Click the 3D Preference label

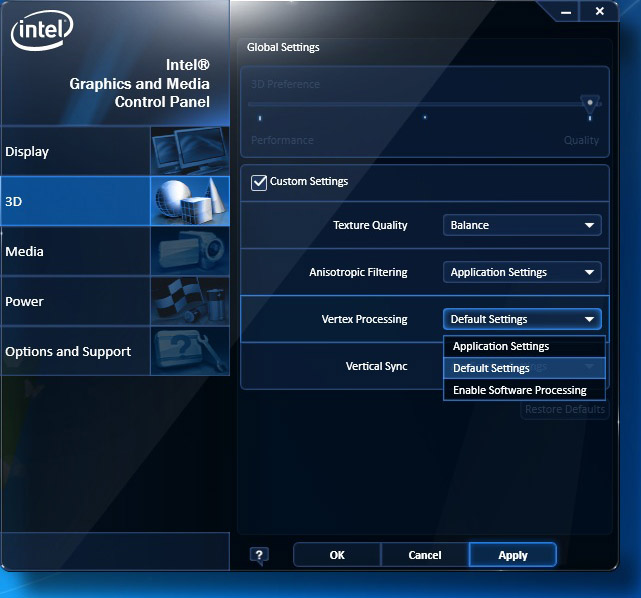click(x=285, y=84)
